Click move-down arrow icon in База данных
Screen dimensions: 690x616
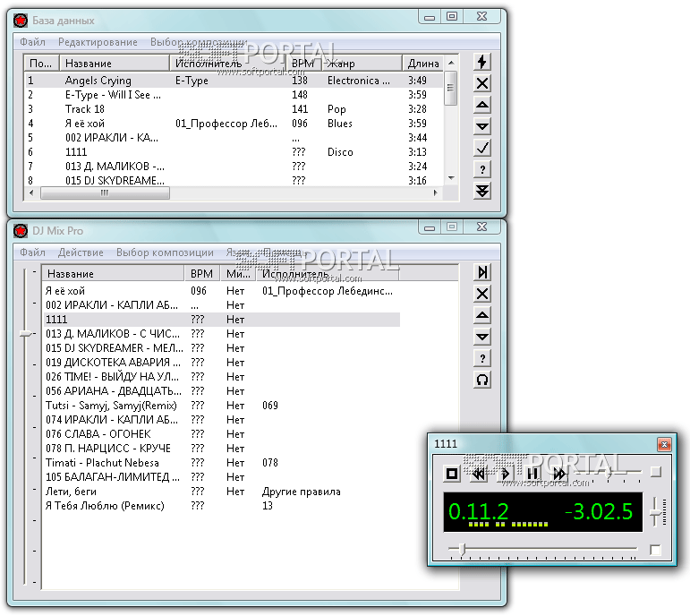tap(482, 126)
